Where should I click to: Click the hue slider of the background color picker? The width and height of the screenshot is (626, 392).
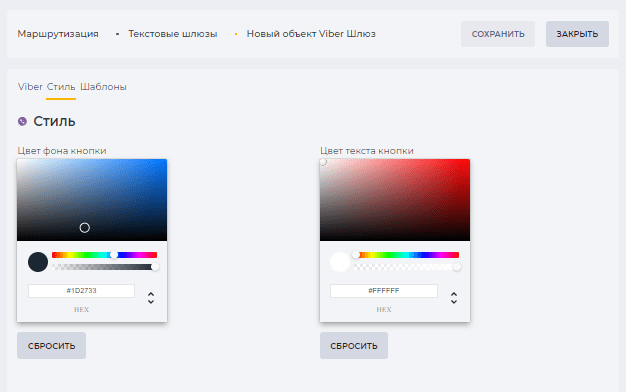point(104,255)
